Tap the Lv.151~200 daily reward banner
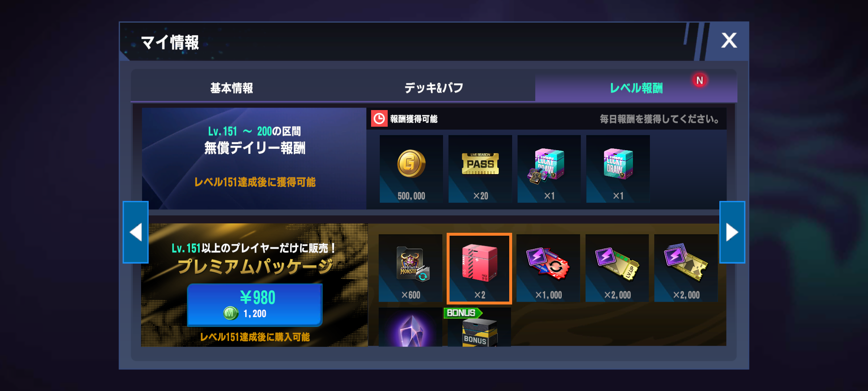This screenshot has width=868, height=391. click(x=254, y=158)
